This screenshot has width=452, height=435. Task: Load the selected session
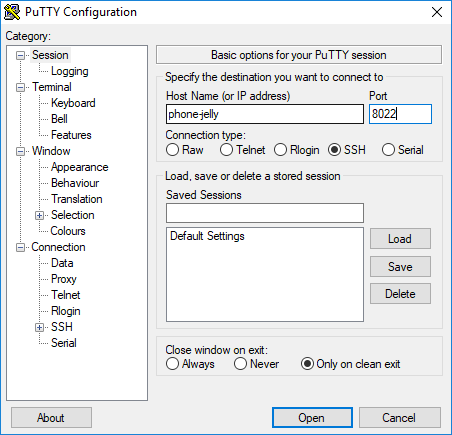tap(400, 238)
